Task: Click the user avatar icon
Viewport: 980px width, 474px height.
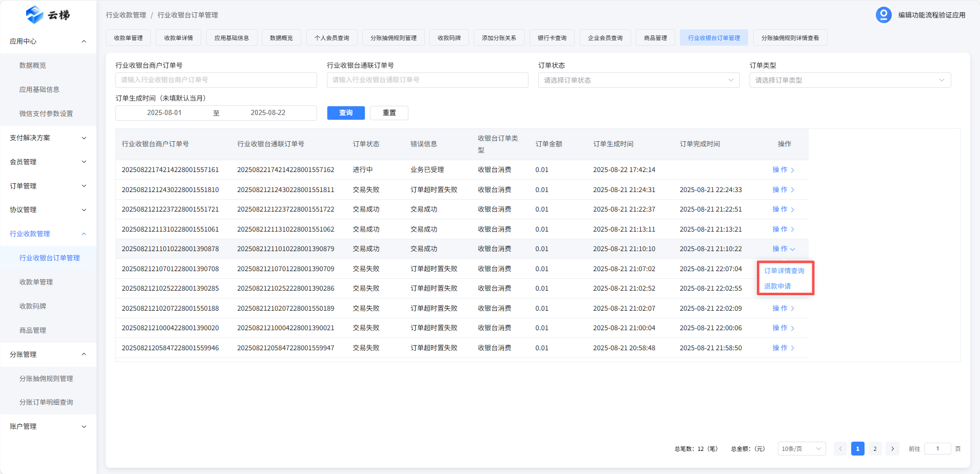Action: 883,15
